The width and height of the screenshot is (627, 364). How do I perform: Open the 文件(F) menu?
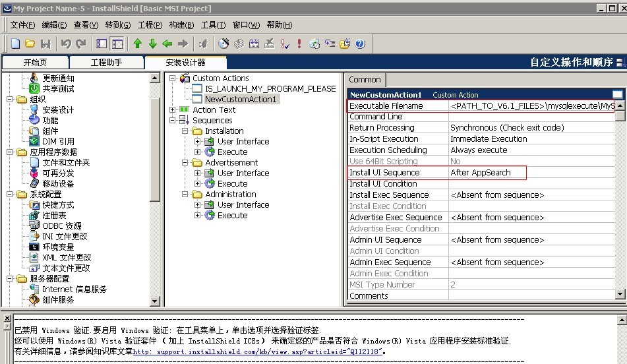click(x=22, y=25)
